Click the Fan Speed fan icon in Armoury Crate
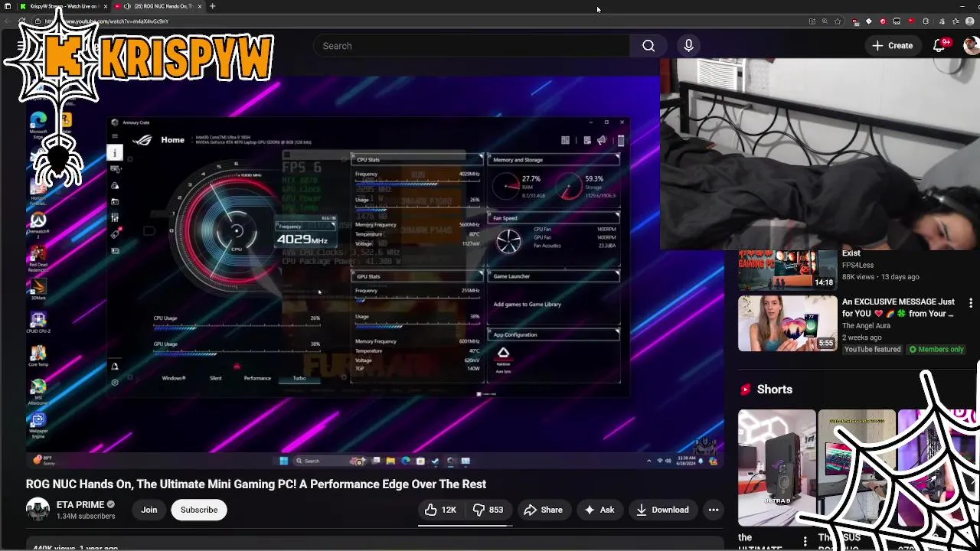The width and height of the screenshot is (980, 551). (508, 241)
